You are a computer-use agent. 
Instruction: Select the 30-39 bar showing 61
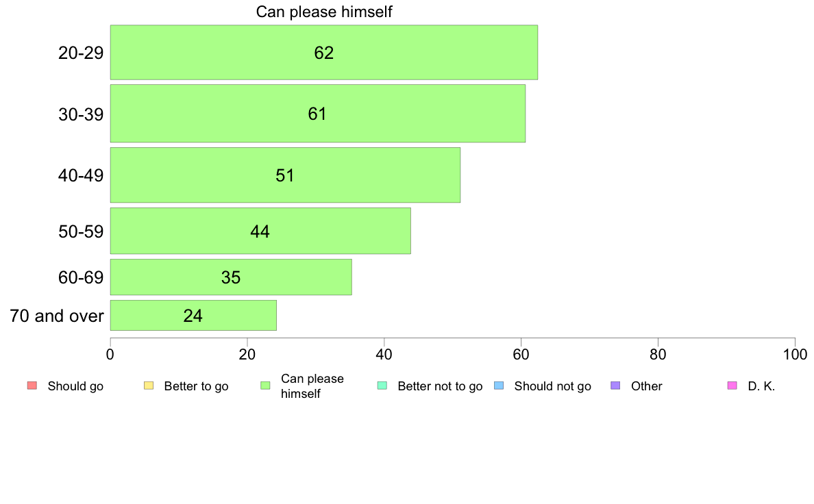pyautogui.click(x=317, y=114)
